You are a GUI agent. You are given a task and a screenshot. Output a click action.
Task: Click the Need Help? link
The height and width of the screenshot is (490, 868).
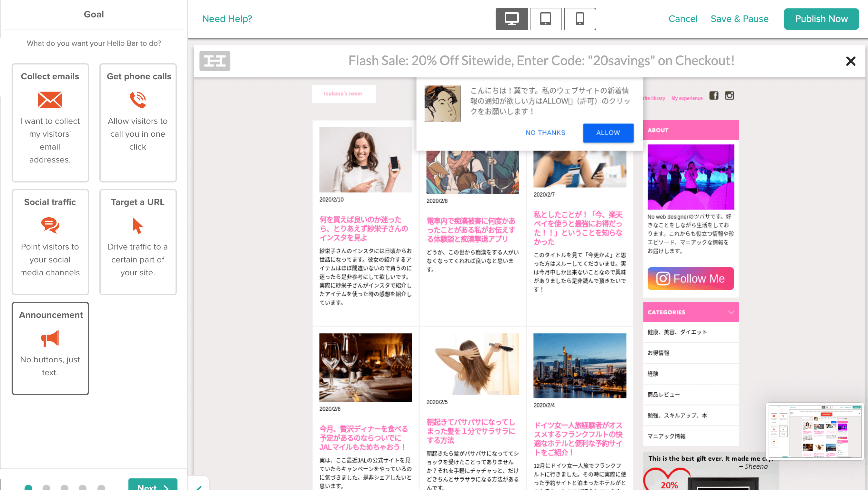[x=227, y=19]
